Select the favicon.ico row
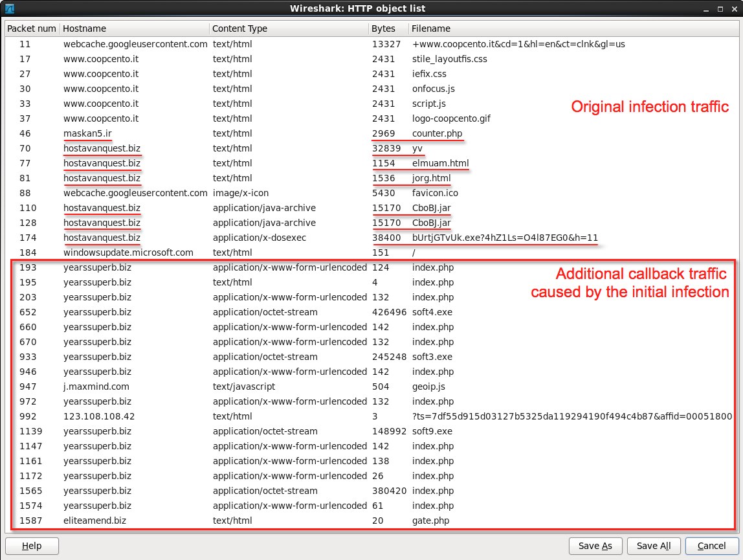The width and height of the screenshot is (743, 560). [371, 193]
